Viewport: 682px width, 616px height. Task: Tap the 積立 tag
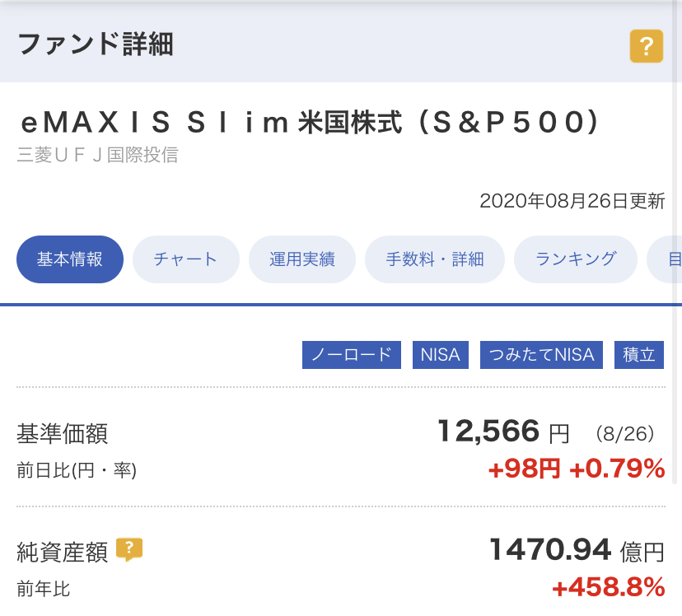tap(639, 355)
